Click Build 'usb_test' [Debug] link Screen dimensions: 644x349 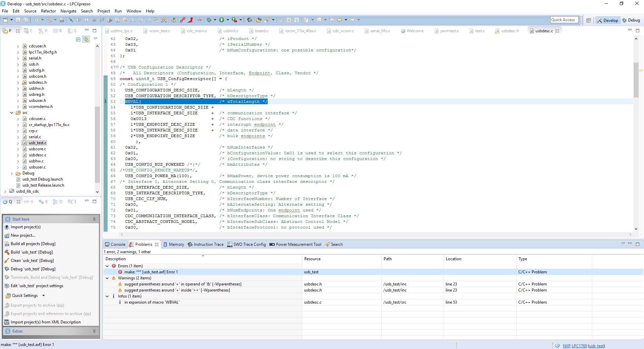tap(32, 252)
